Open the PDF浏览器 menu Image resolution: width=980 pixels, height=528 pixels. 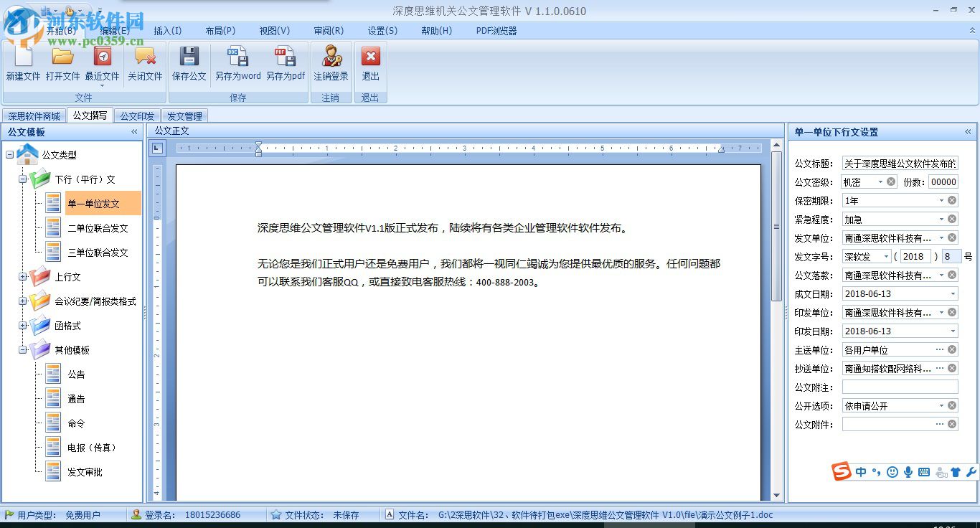click(x=496, y=31)
